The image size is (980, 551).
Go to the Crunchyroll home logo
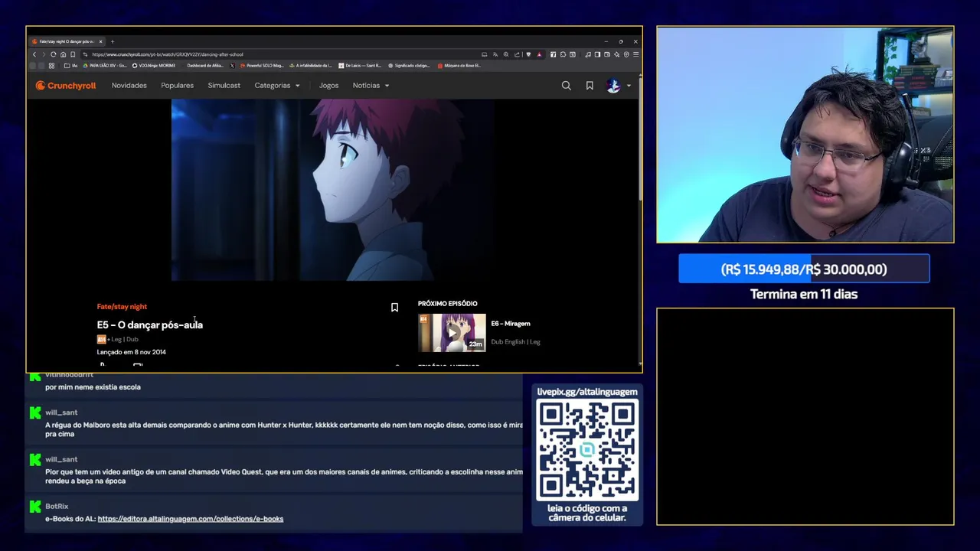coord(66,86)
